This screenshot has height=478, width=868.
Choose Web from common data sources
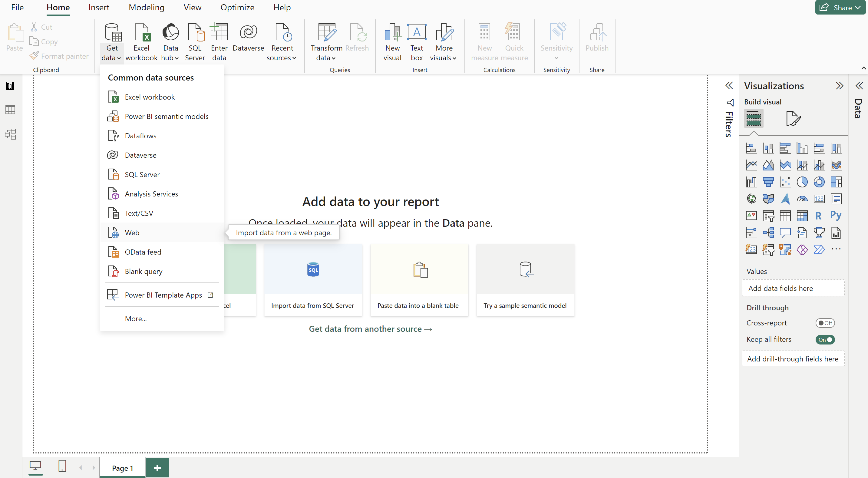132,232
